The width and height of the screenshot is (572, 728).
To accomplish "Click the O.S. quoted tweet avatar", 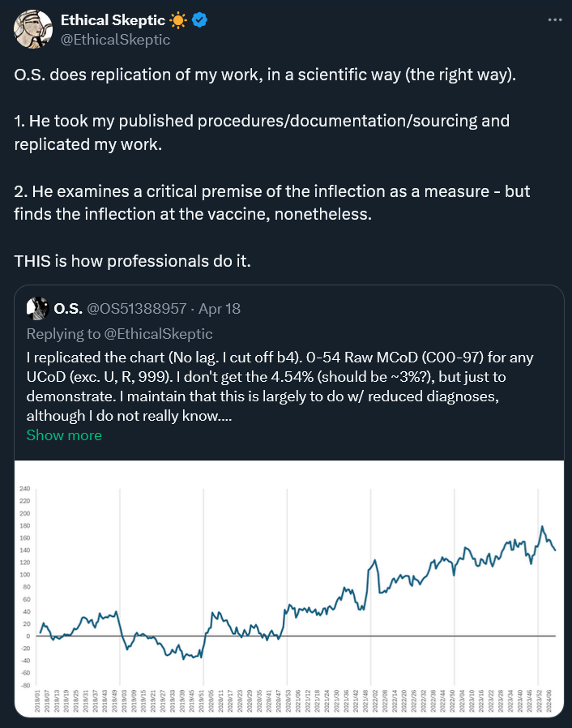I will click(x=37, y=308).
